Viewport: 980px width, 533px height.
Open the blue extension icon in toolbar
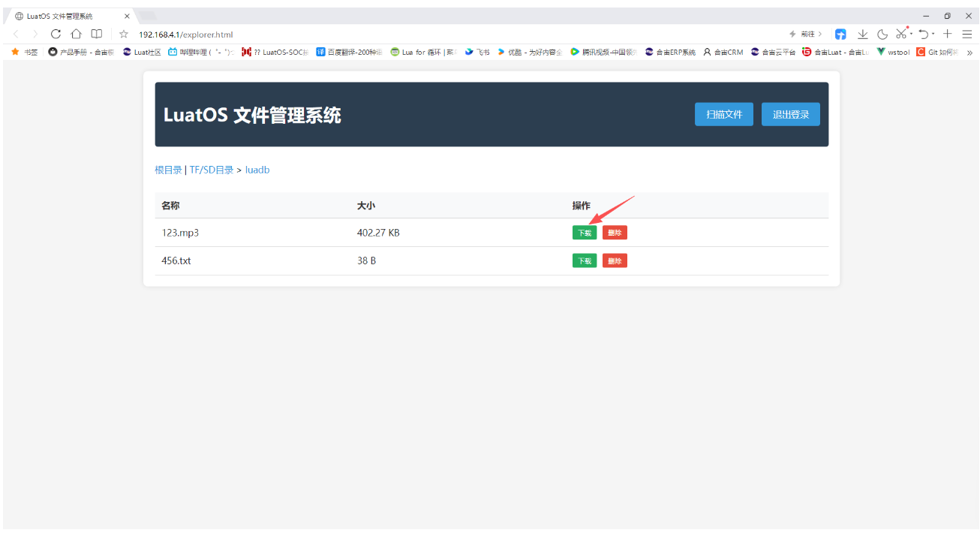click(x=841, y=35)
